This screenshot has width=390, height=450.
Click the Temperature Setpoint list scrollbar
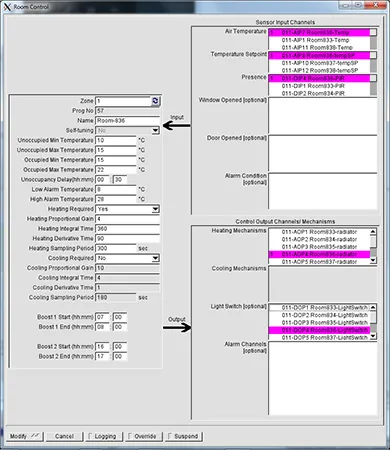coord(373,62)
